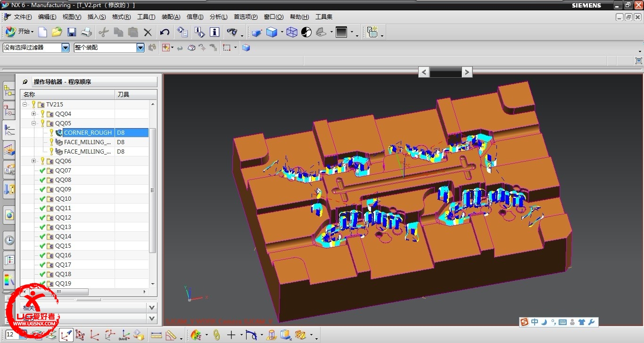Open the clock history sidebar tab

pyautogui.click(x=9, y=240)
